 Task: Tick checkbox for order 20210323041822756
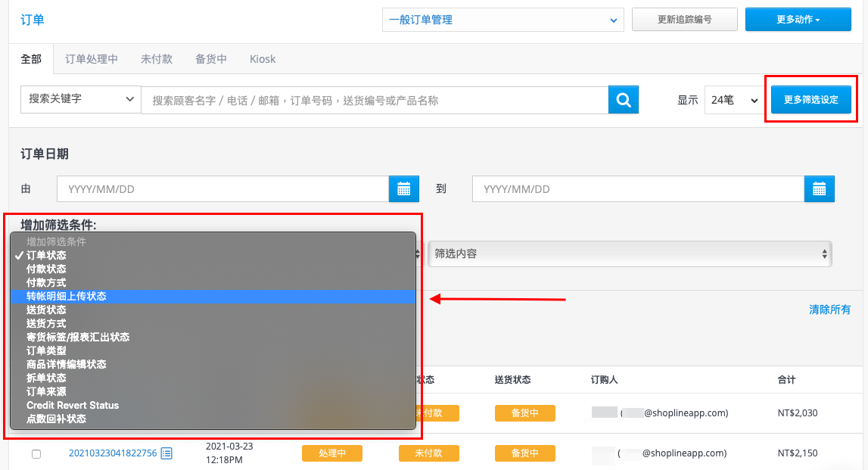(36, 454)
